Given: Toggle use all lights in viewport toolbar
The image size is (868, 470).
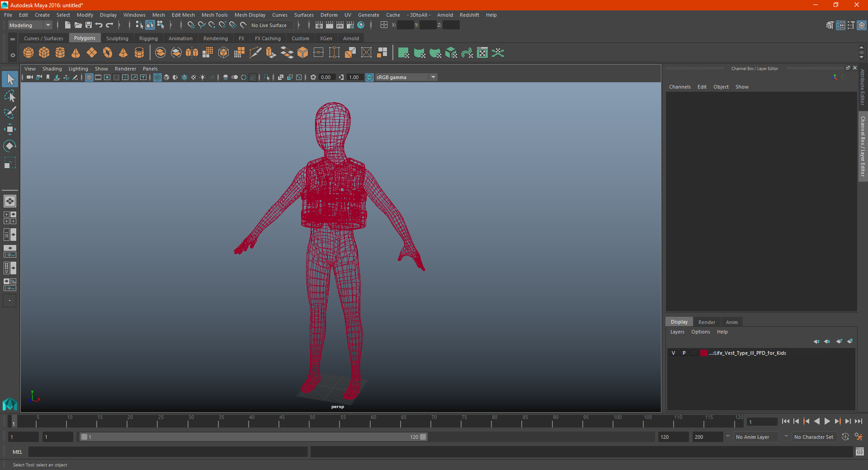Looking at the screenshot, I should pos(203,77).
